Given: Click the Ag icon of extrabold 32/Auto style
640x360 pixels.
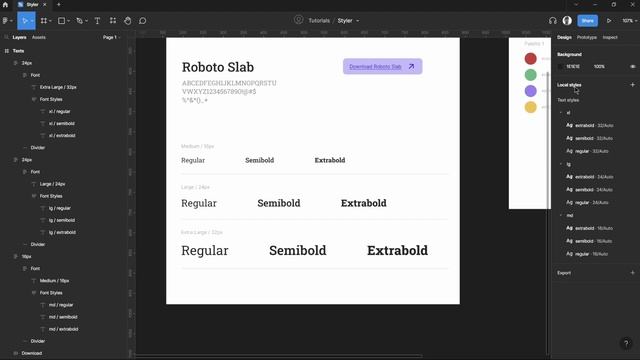Looking at the screenshot, I should click(x=569, y=125).
